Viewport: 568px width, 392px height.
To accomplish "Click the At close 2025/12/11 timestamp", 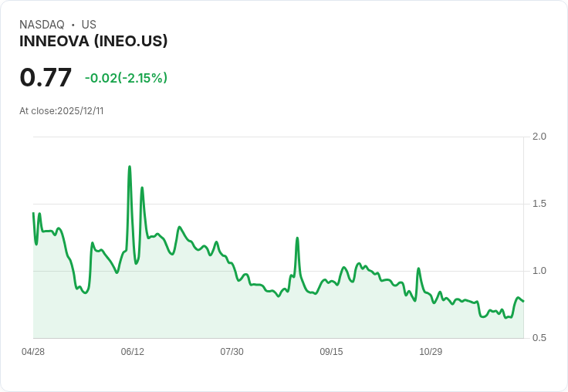I will coord(62,111).
